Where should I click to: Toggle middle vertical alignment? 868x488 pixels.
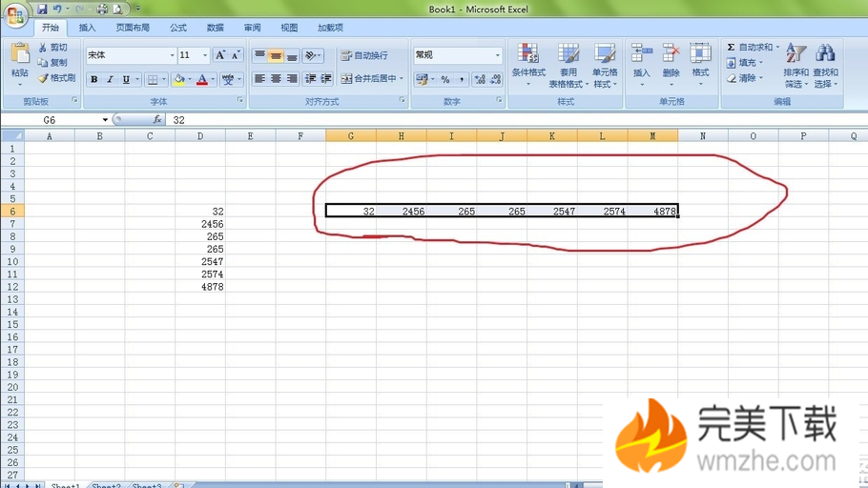coord(276,55)
